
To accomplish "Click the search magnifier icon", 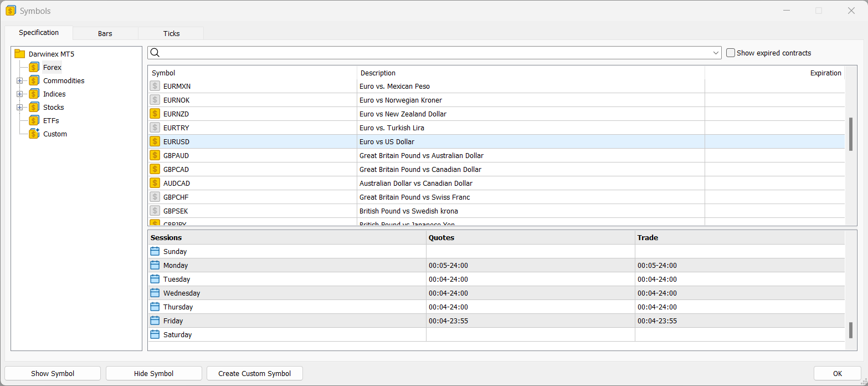I will pyautogui.click(x=155, y=52).
